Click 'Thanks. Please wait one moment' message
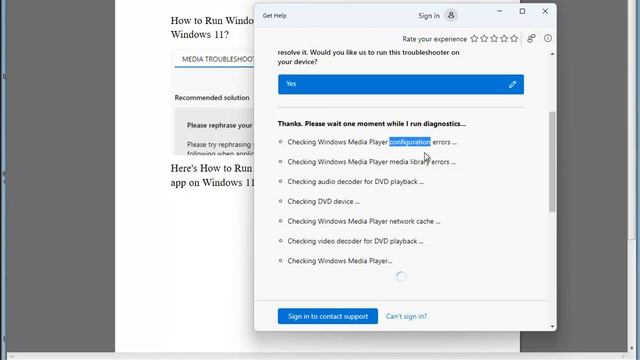The height and width of the screenshot is (360, 640). tap(371, 124)
